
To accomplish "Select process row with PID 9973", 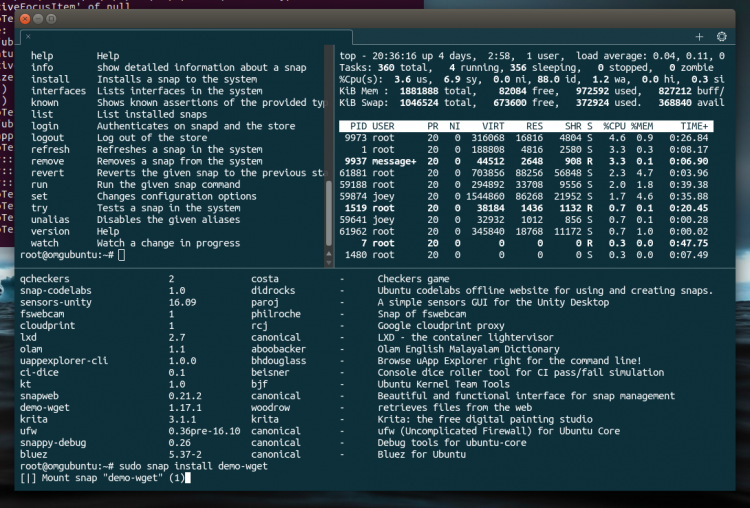I will pyautogui.click(x=526, y=138).
